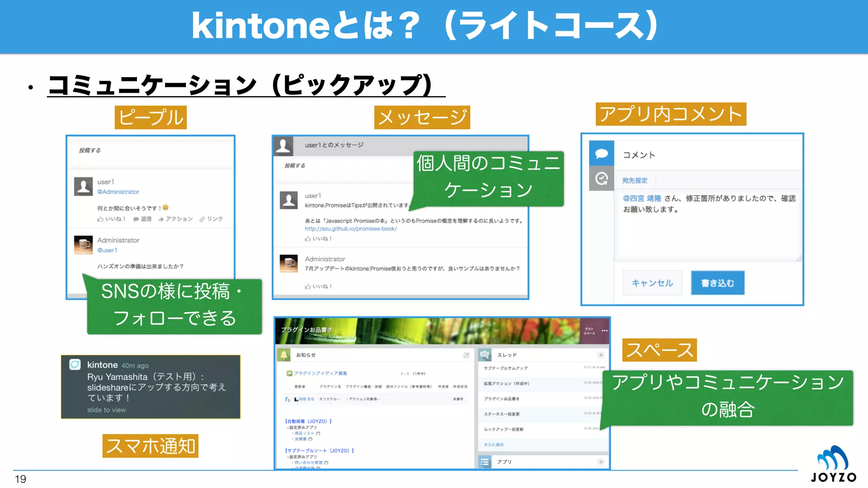Open the サブテーブルサムアップ thread
Image resolution: width=868 pixels, height=488 pixels.
[x=506, y=368]
